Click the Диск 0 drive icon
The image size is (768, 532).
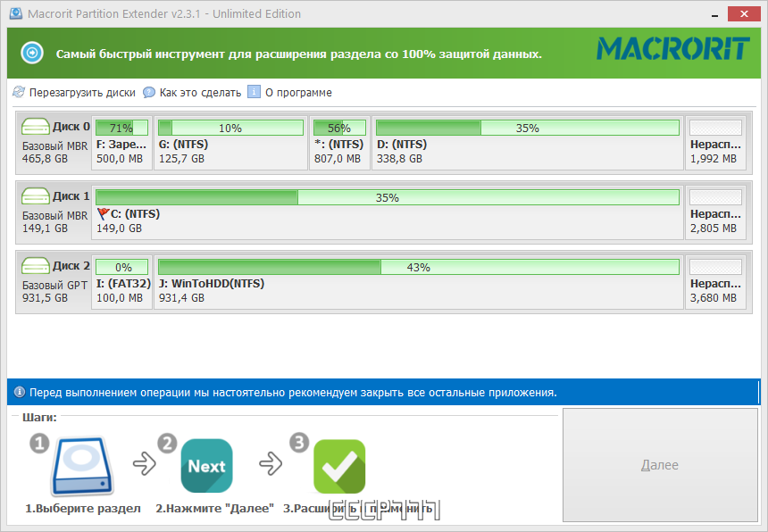point(36,127)
